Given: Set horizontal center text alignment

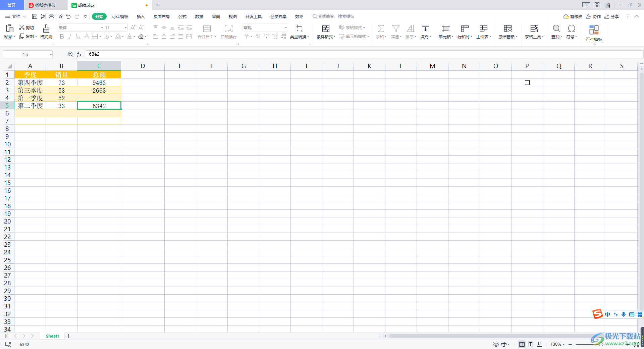Looking at the screenshot, I should coord(164,36).
